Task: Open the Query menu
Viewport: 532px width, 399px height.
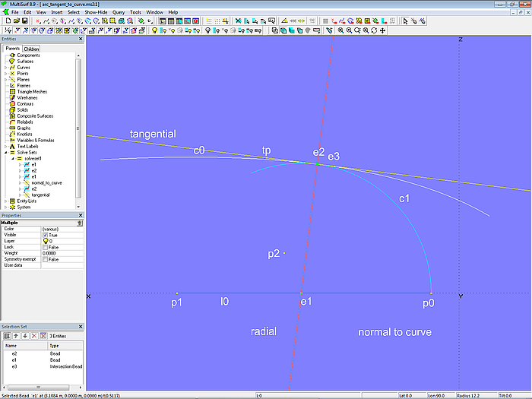Action: [119, 13]
